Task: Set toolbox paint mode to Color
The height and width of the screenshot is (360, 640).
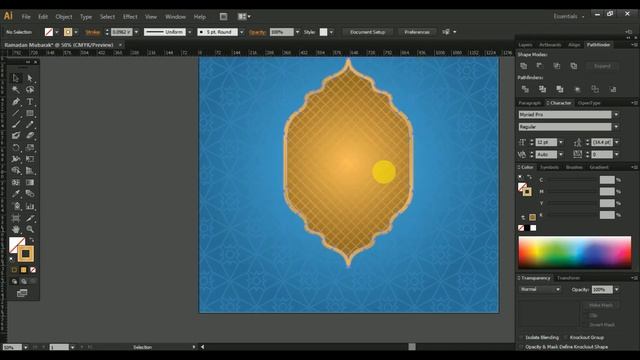Action: (14, 270)
